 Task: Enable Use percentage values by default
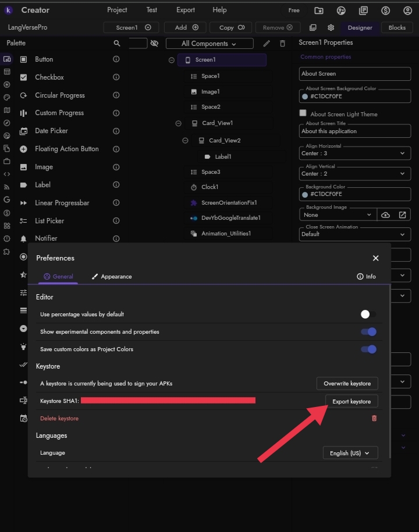(367, 314)
